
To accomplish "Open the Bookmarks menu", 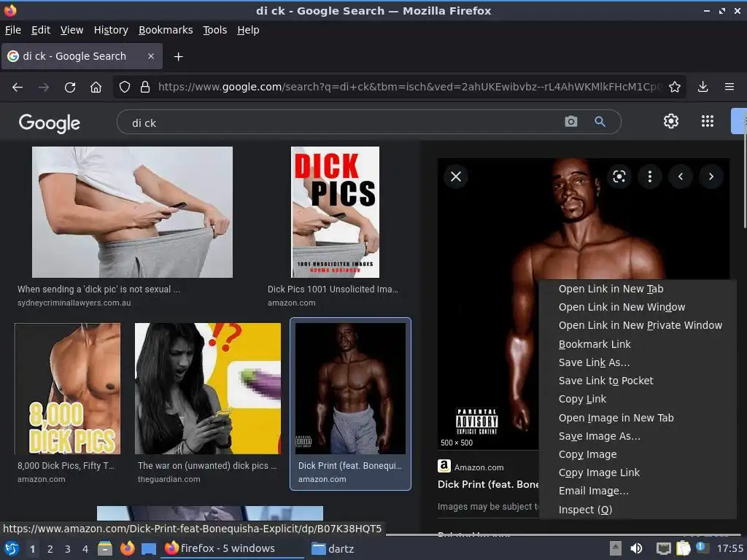I will click(166, 30).
